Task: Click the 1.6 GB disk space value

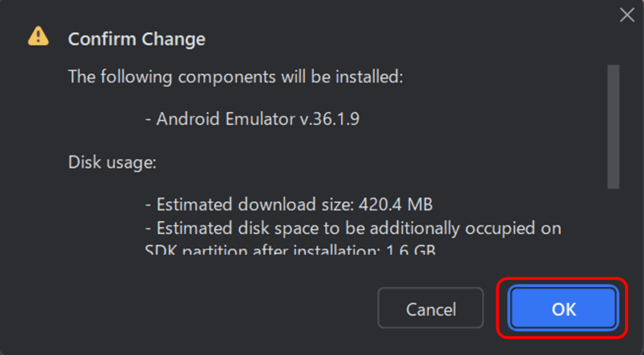Action: (411, 249)
